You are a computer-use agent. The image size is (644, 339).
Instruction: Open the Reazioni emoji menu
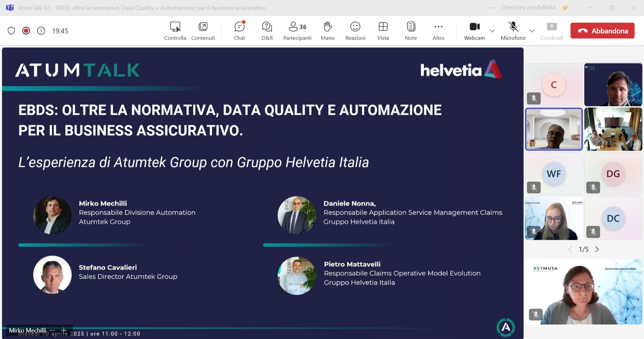pos(355,31)
